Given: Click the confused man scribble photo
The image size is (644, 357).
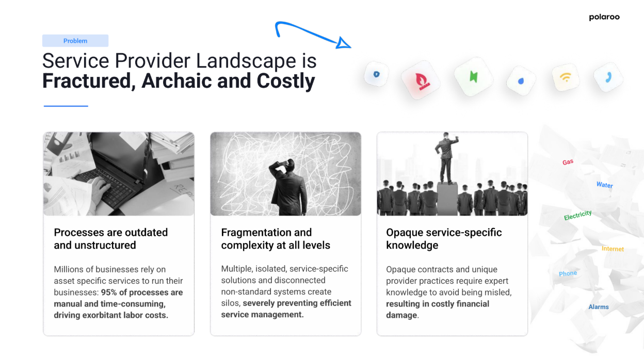Looking at the screenshot, I should click(285, 174).
